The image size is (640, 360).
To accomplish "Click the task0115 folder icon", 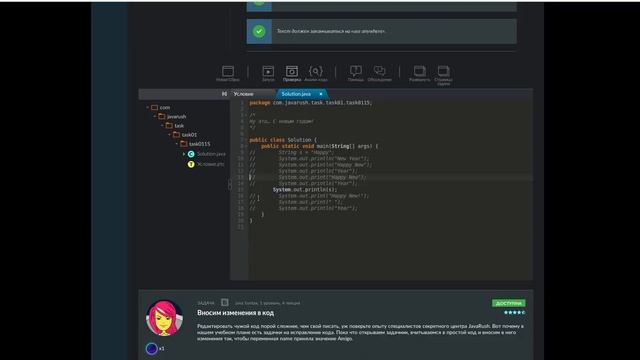I will coord(184,144).
